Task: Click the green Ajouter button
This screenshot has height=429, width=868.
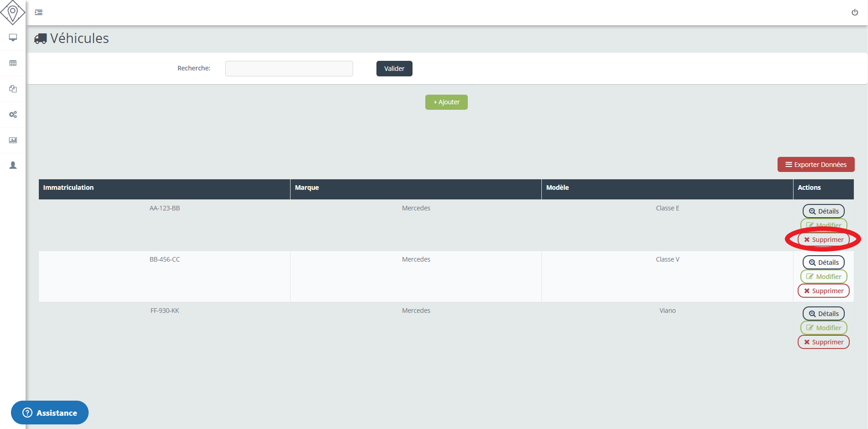Action: 446,102
